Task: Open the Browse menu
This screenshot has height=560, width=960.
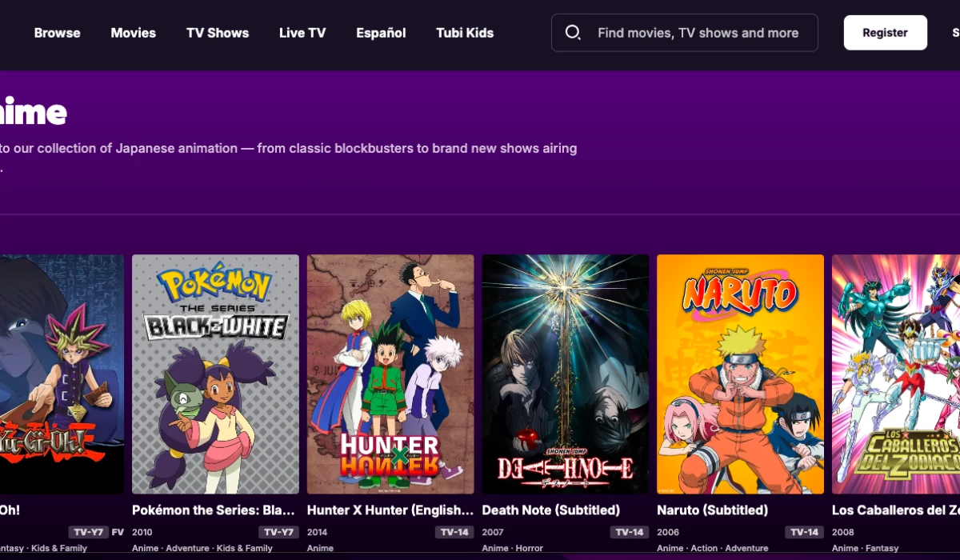Action: click(x=57, y=33)
